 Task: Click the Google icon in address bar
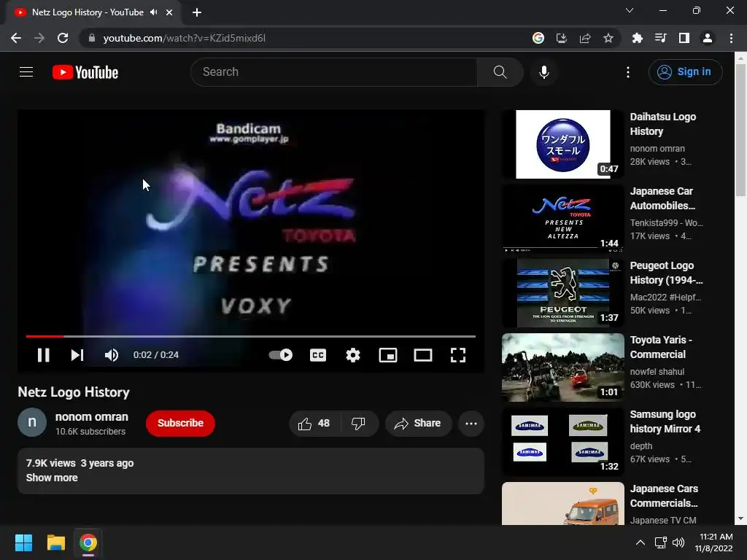tap(538, 38)
